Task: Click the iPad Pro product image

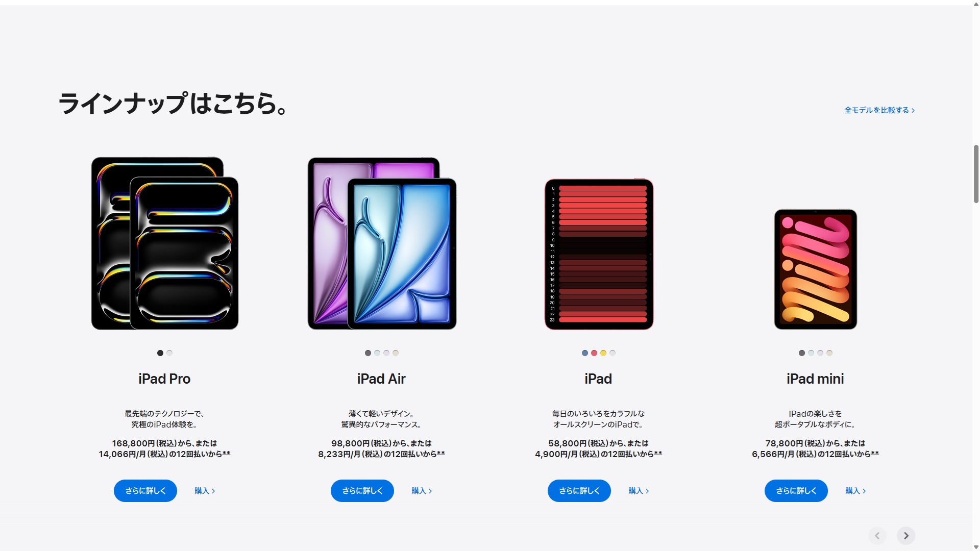Action: pos(165,243)
